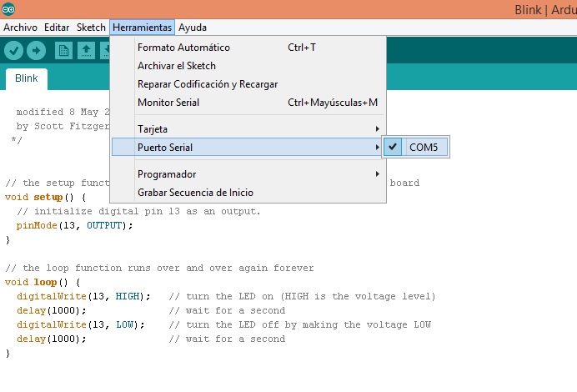Viewport: 577px width, 392px height.
Task: Choose Formato Automático
Action: (248, 48)
